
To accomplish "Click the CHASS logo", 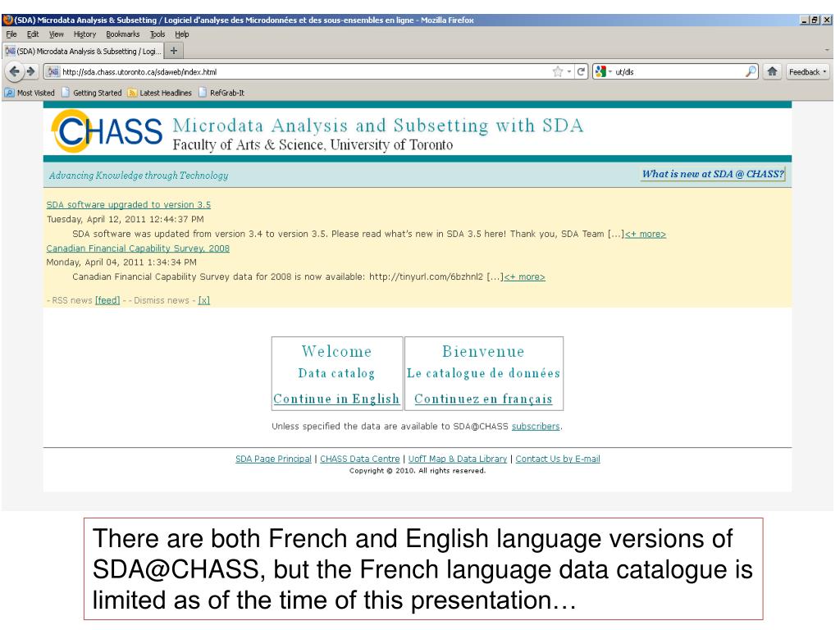I will [x=107, y=131].
